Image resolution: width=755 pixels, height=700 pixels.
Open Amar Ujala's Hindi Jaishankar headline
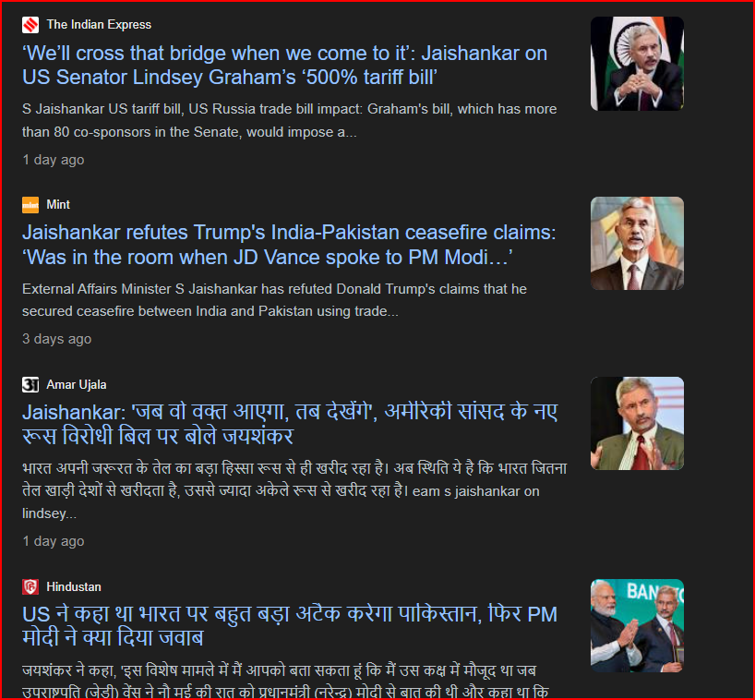[290, 424]
